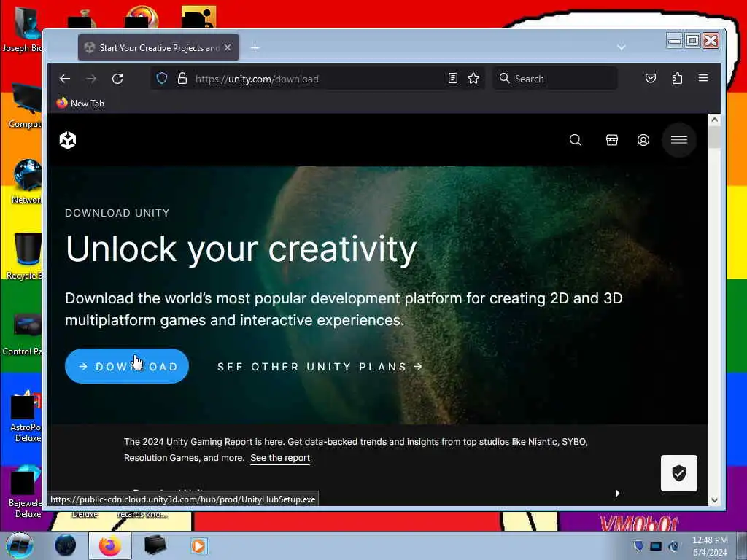Open a new tab with the plus button

[255, 47]
